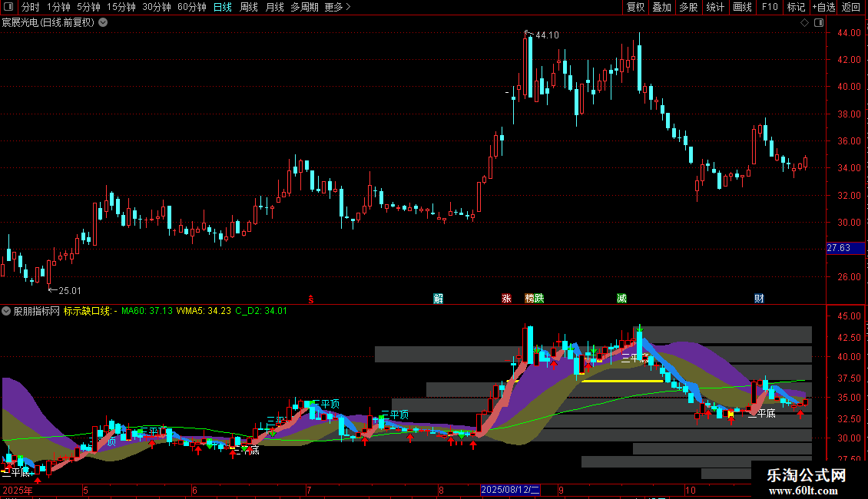
Task: Click month 7 on the time axis
Action: click(x=309, y=491)
